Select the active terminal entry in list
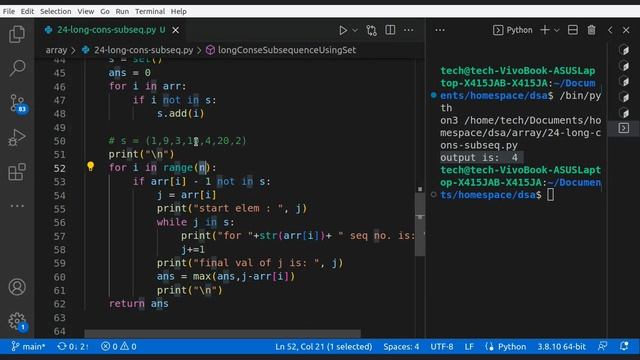640x360 pixels. click(624, 128)
